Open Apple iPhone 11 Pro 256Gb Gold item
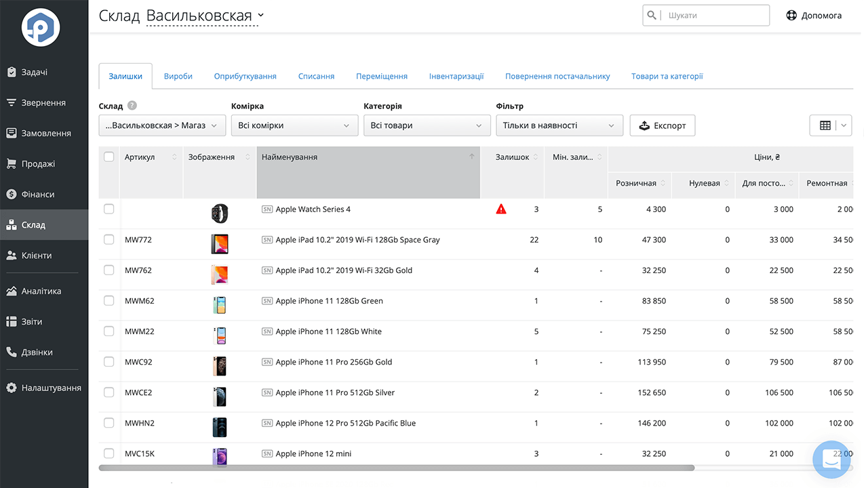Screen dimensions: 868x488 [x=334, y=362]
